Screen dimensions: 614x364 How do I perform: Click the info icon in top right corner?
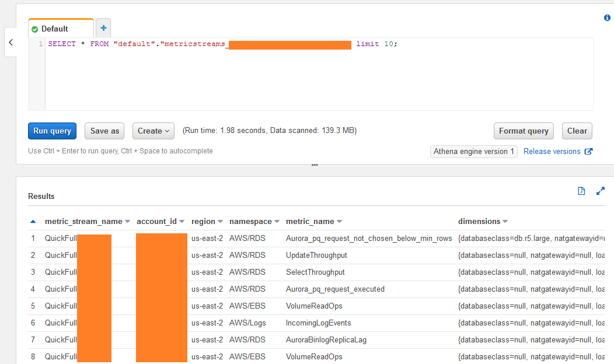pyautogui.click(x=606, y=17)
